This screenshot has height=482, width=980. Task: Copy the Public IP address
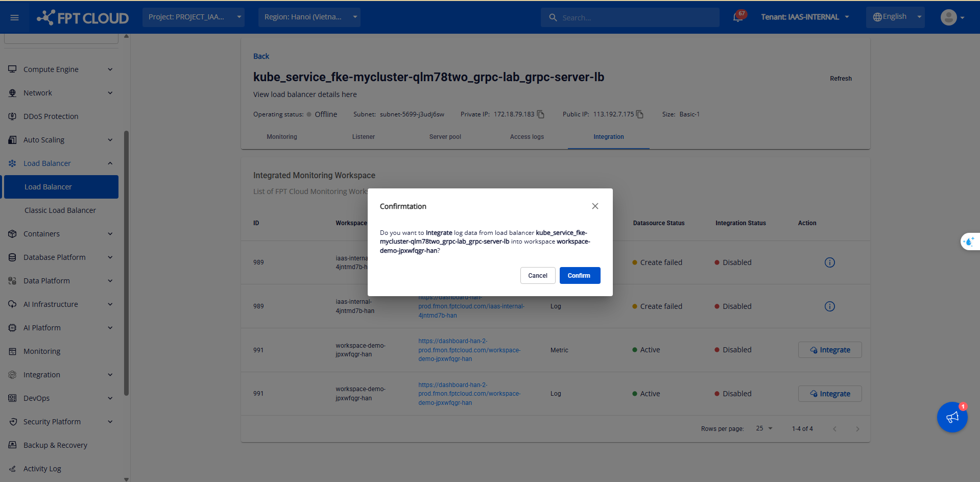click(640, 114)
